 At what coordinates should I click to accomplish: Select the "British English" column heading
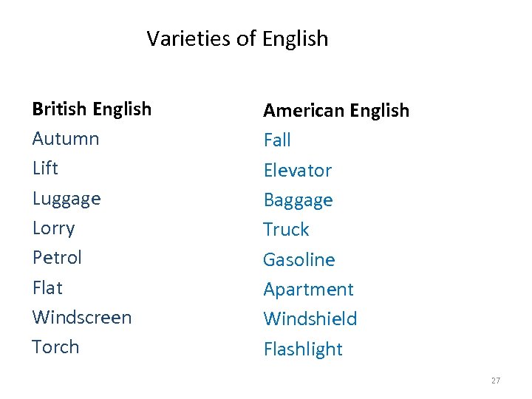point(92,109)
